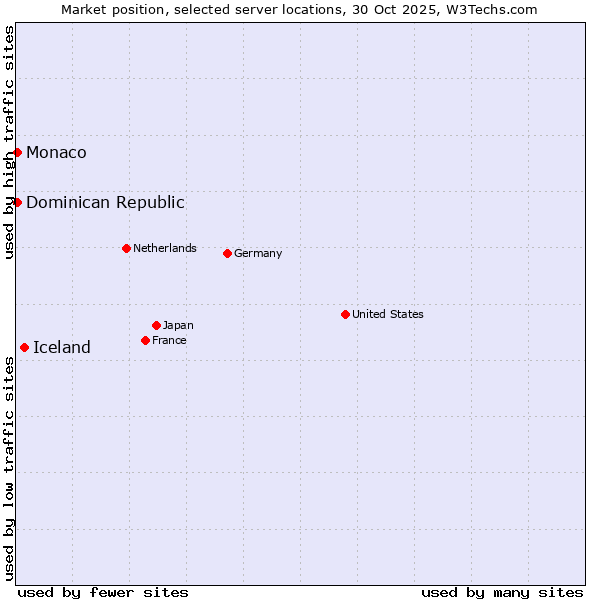Image resolution: width=600 pixels, height=600 pixels.
Task: Pick the Japan red diamond marker
Action: [x=156, y=325]
